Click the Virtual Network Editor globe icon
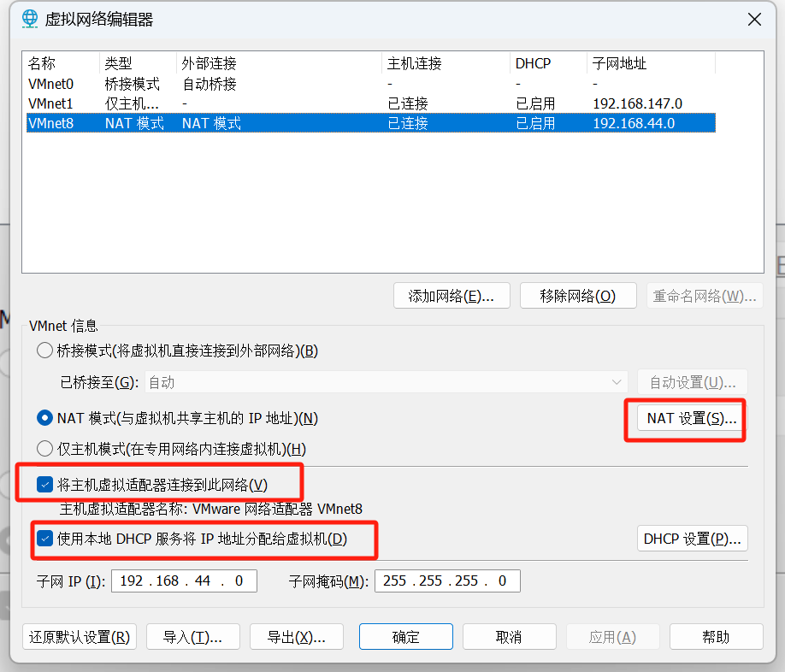The width and height of the screenshot is (785, 672). coord(30,19)
